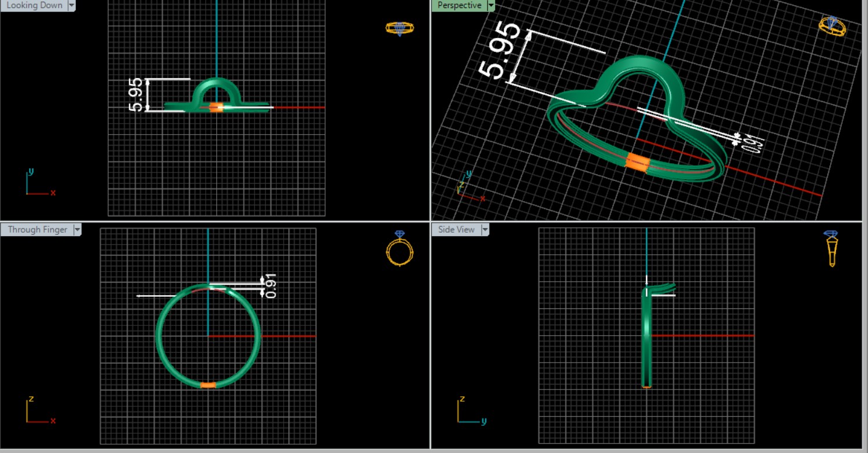
Task: Expand the Side View viewport menu arrow
Action: pos(485,230)
